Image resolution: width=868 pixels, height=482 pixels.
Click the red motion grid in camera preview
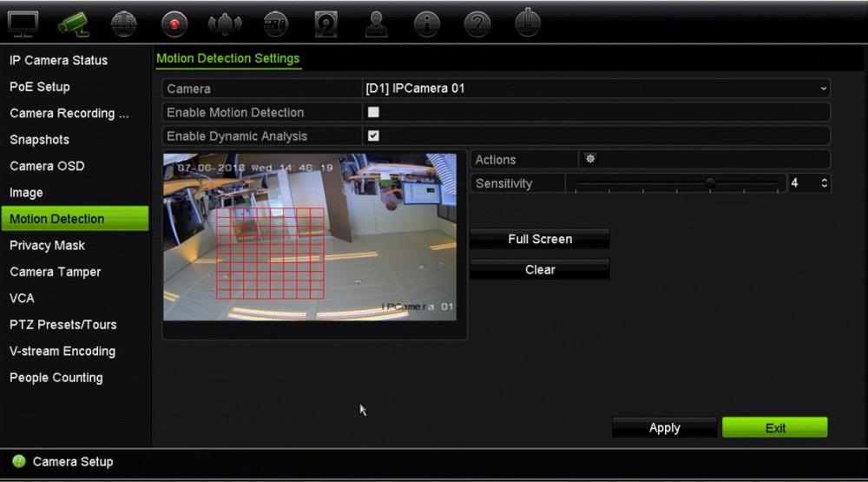click(270, 254)
